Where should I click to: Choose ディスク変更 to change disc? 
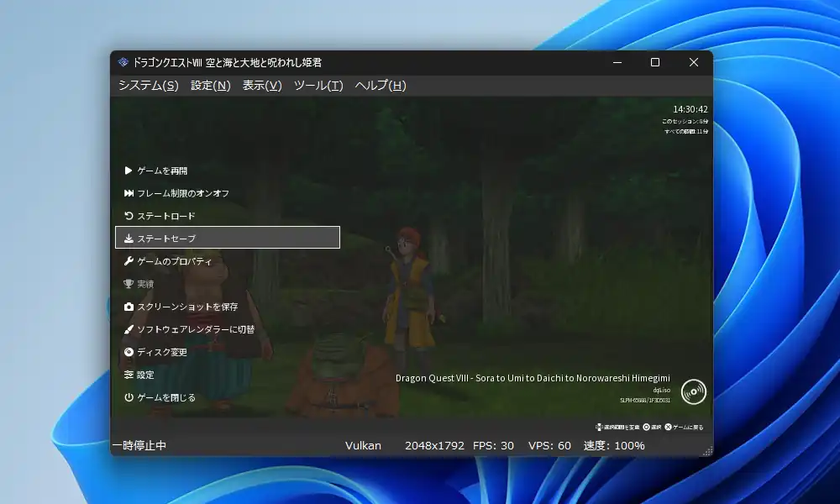(x=161, y=352)
